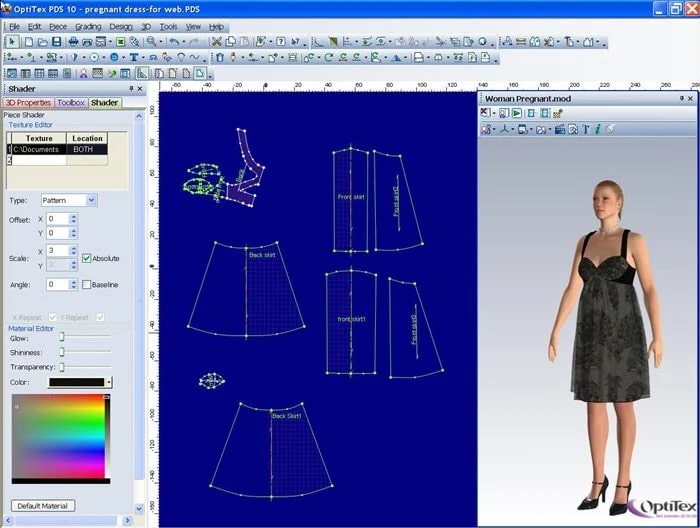Viewport: 700px width, 528px height.
Task: Pick a color from the spectrum picker
Action: coord(58,437)
